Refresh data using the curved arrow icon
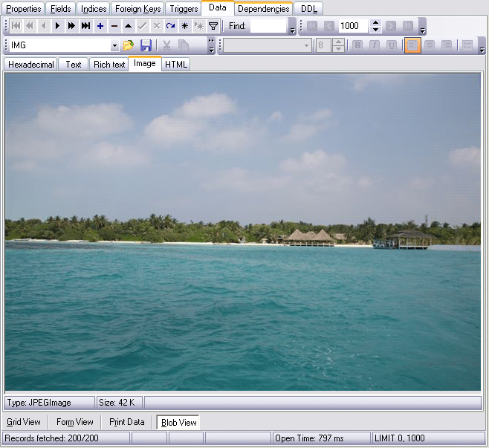The image size is (489, 448). point(170,26)
